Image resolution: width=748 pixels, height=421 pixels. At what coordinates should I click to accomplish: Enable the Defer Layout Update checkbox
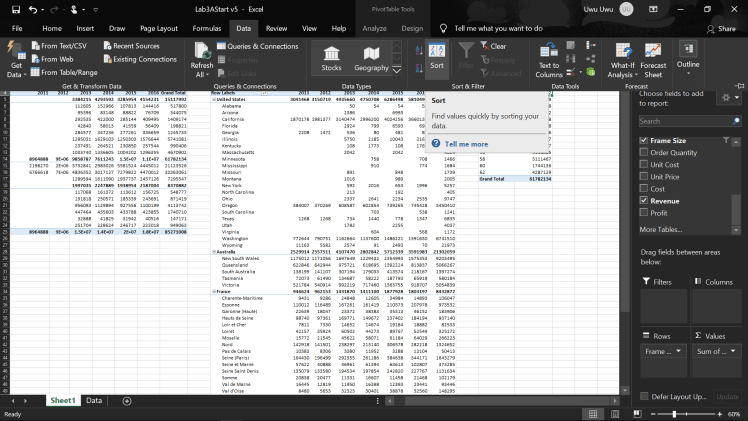point(643,397)
